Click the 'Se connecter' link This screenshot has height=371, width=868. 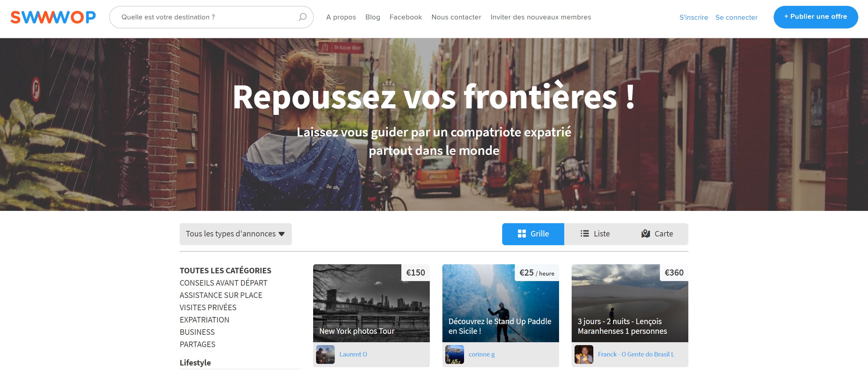point(736,17)
